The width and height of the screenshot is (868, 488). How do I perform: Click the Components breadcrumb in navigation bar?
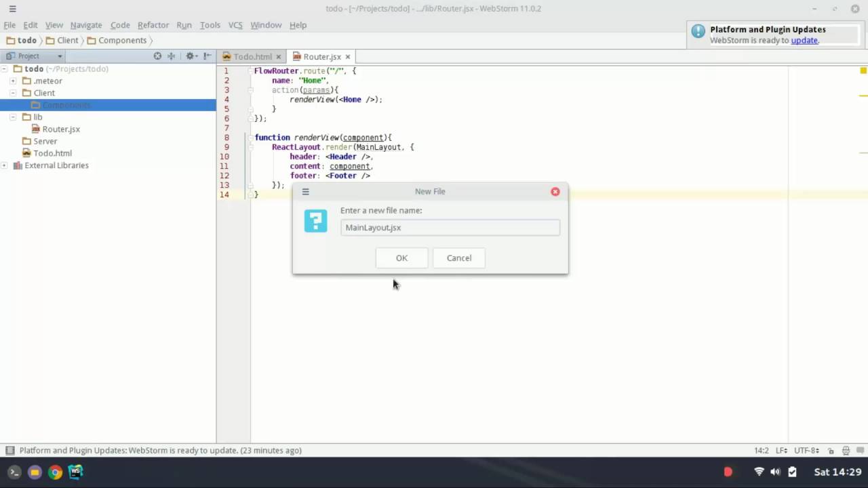[117, 40]
